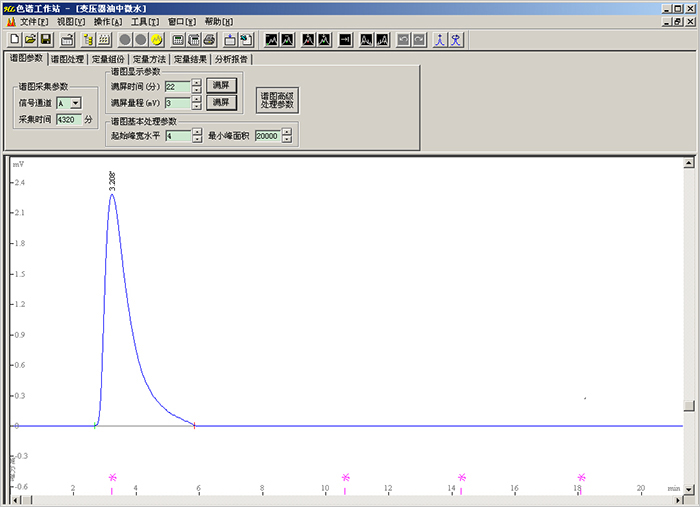Decrease 起始峰宽水平 with the down arrow
Image resolution: width=700 pixels, height=507 pixels.
196,139
